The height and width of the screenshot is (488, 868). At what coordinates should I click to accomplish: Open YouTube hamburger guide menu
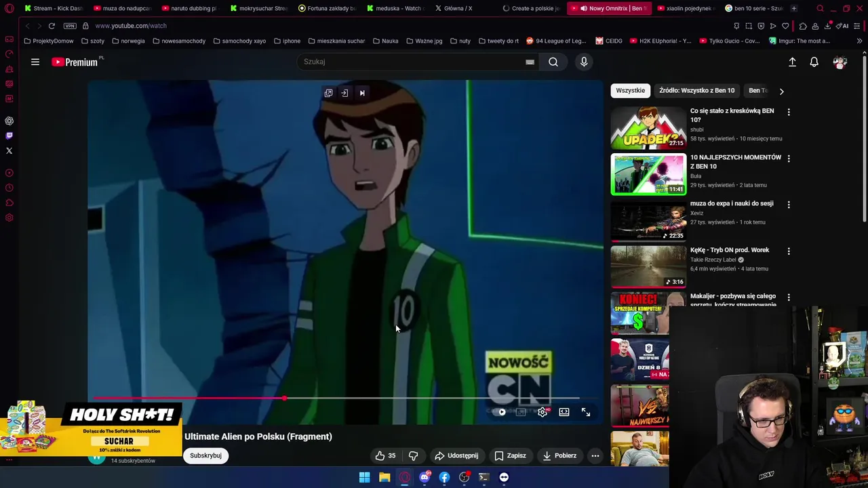click(35, 62)
